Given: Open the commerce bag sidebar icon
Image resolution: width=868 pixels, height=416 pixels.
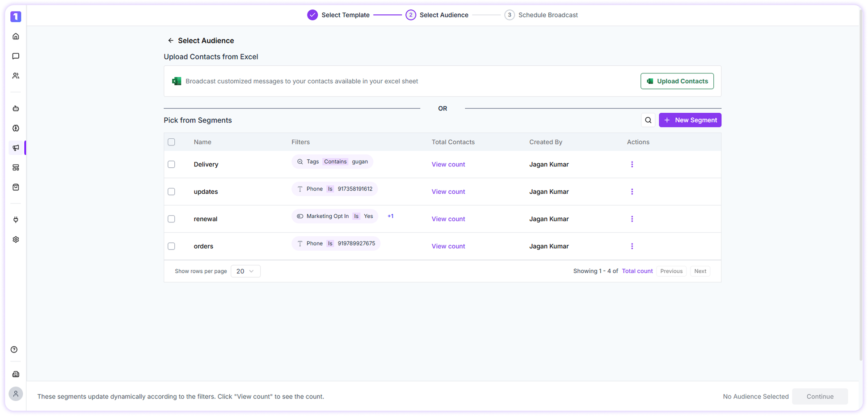Looking at the screenshot, I should pos(16,187).
